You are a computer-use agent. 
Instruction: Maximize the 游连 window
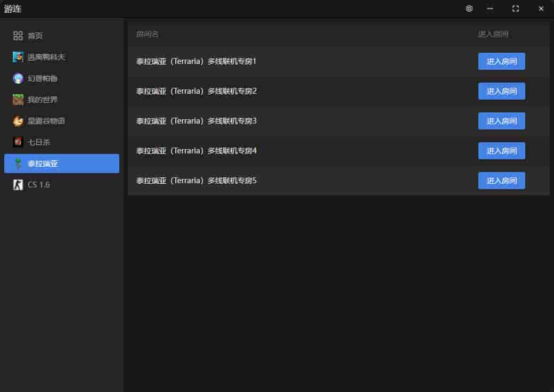pos(516,9)
